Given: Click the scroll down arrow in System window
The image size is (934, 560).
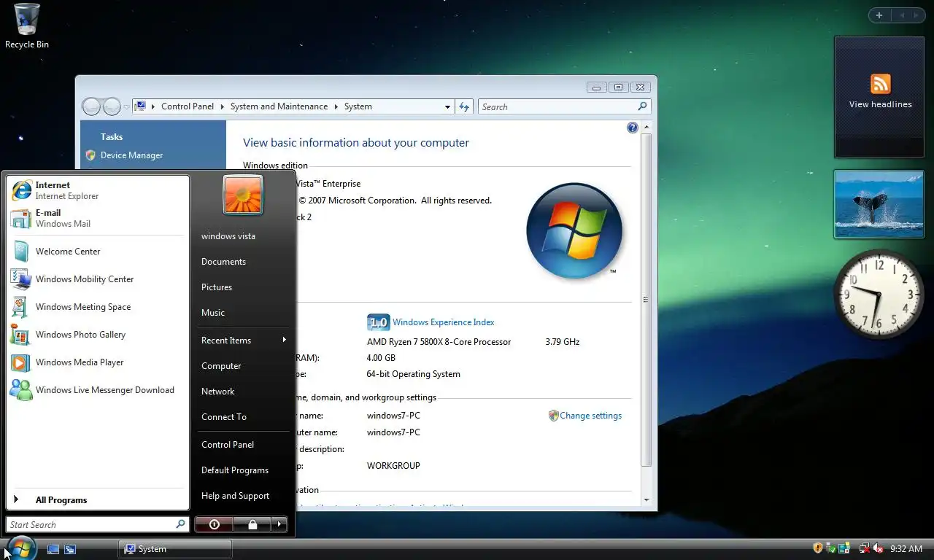Looking at the screenshot, I should pyautogui.click(x=646, y=500).
